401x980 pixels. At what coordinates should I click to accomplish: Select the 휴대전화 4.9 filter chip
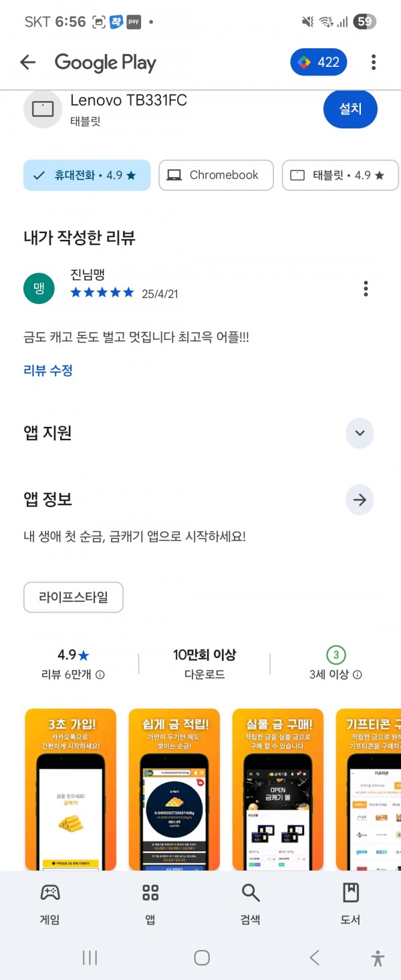click(87, 175)
